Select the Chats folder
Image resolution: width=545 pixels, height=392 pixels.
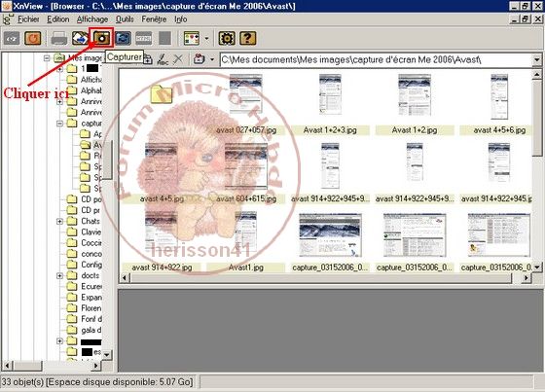tap(84, 221)
